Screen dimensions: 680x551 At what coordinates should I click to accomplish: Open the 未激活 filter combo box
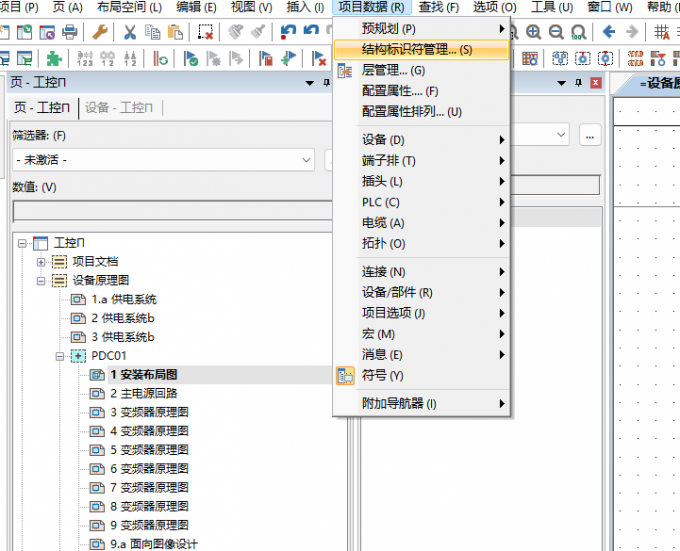[x=163, y=160]
